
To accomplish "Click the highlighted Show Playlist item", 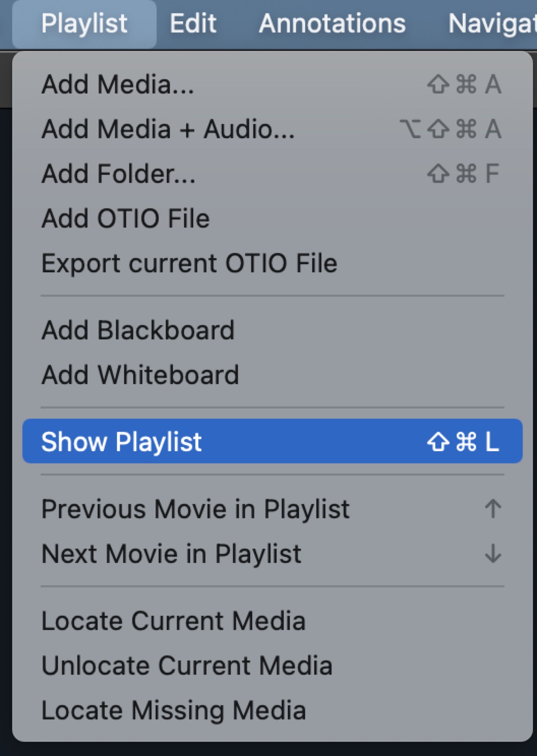I will tap(122, 442).
